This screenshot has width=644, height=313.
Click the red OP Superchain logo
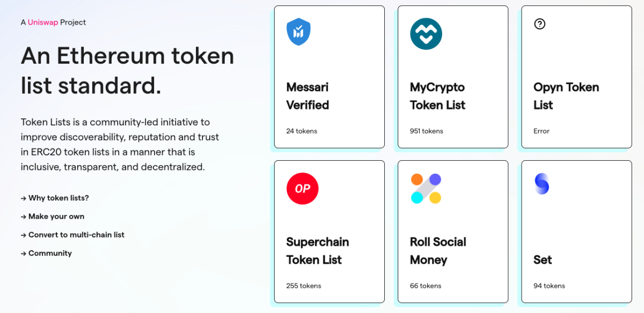pyautogui.click(x=302, y=189)
